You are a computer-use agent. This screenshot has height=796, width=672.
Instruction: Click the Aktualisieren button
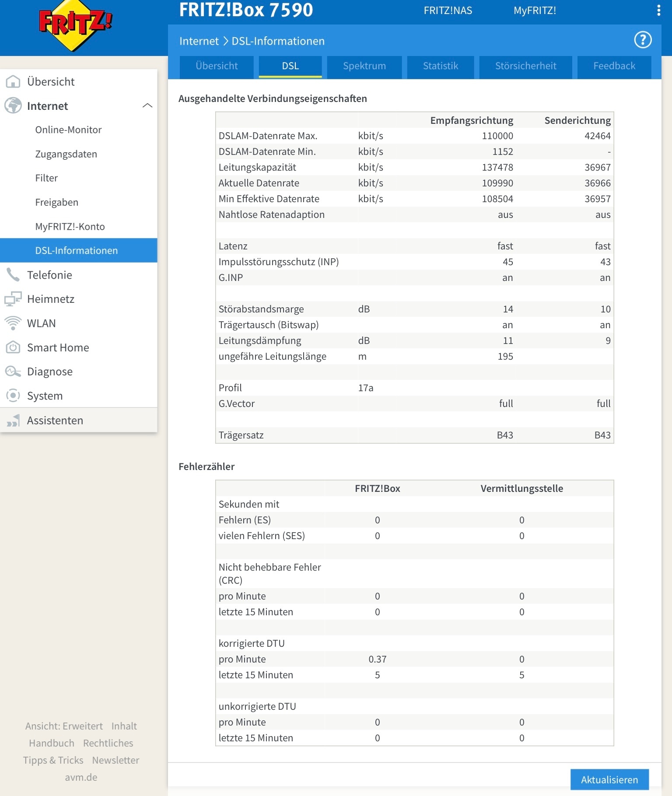tap(609, 779)
